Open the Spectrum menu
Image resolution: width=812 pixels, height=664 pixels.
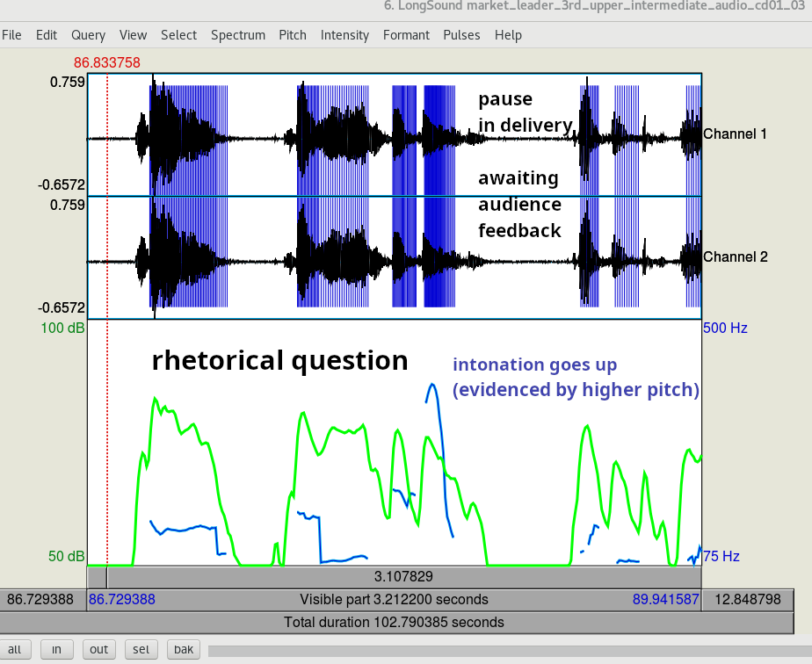pyautogui.click(x=237, y=35)
